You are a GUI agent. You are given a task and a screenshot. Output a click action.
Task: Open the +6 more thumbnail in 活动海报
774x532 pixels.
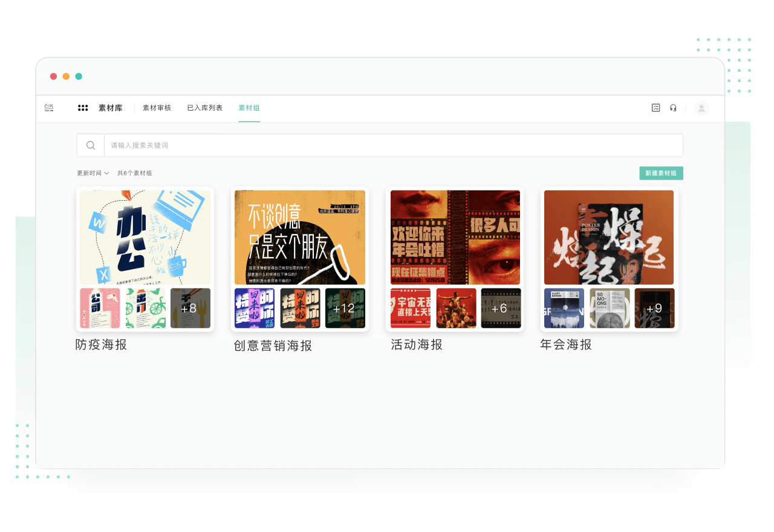tap(501, 308)
